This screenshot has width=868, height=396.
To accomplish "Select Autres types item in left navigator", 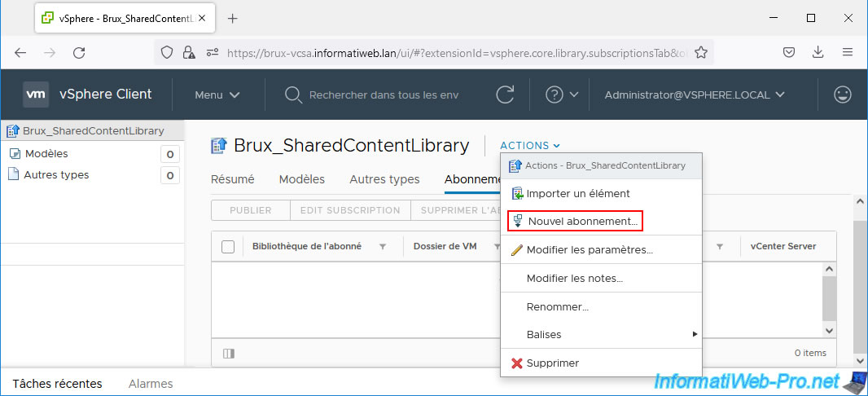I will 56,174.
